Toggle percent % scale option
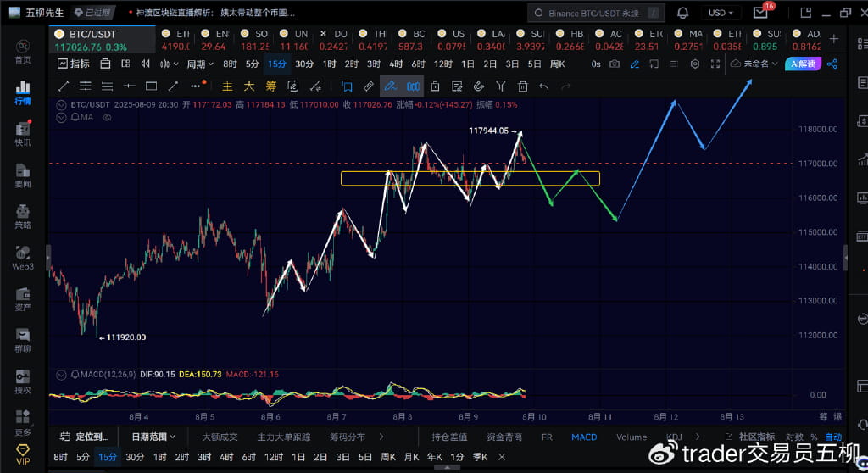The image size is (868, 473). (814, 437)
